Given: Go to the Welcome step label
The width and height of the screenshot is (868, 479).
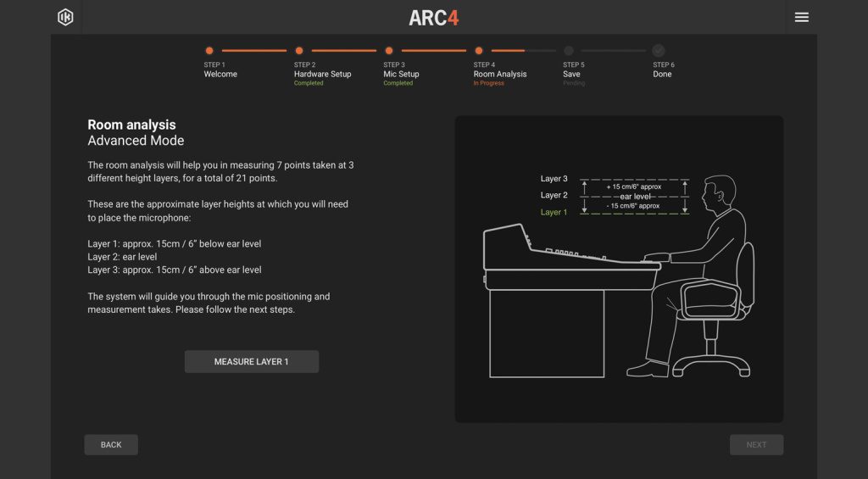Looking at the screenshot, I should (x=220, y=75).
